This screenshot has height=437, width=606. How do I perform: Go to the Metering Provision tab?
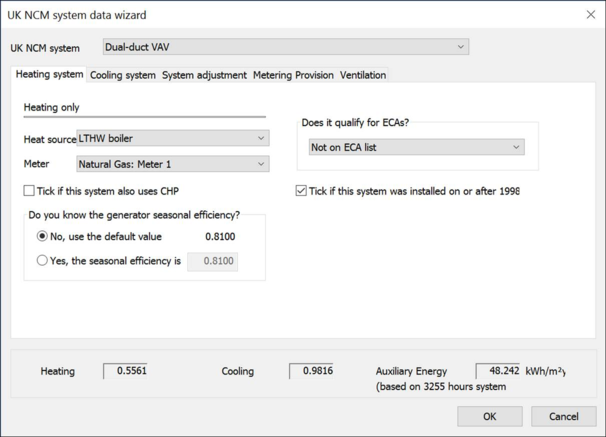click(293, 75)
